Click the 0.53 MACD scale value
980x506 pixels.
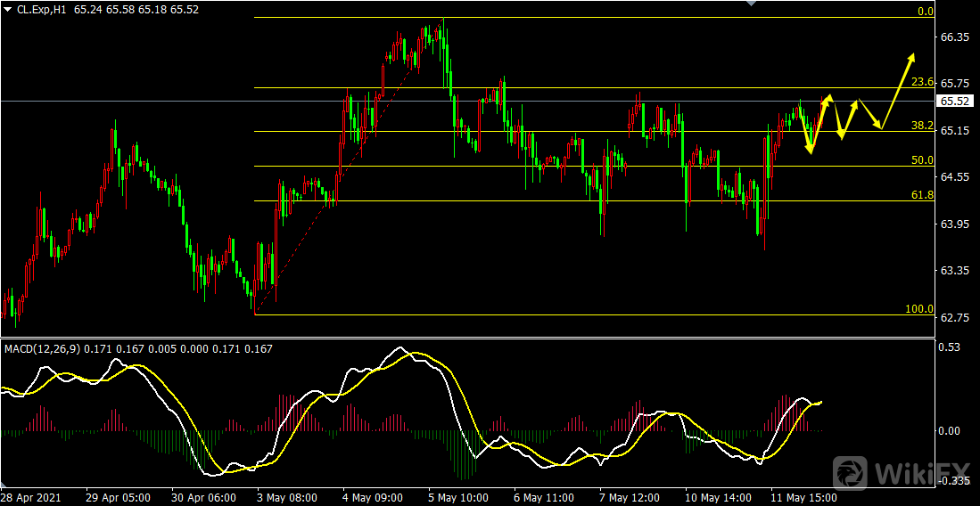pos(951,347)
